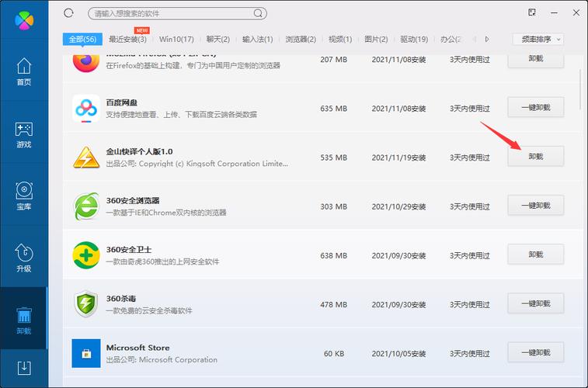Switch to the 输入法(1) tab
This screenshot has width=588, height=388.
258,39
